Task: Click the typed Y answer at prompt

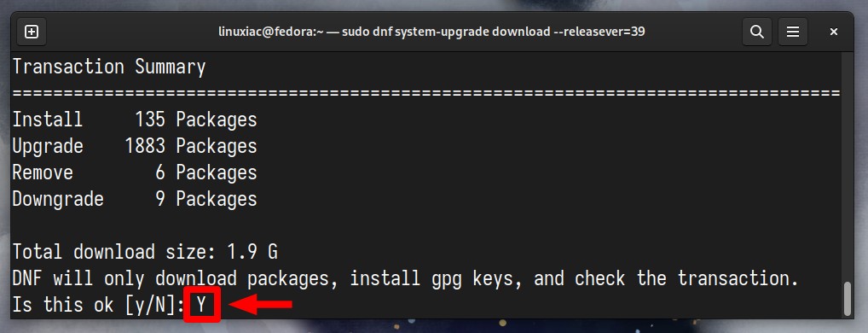Action: tap(201, 304)
